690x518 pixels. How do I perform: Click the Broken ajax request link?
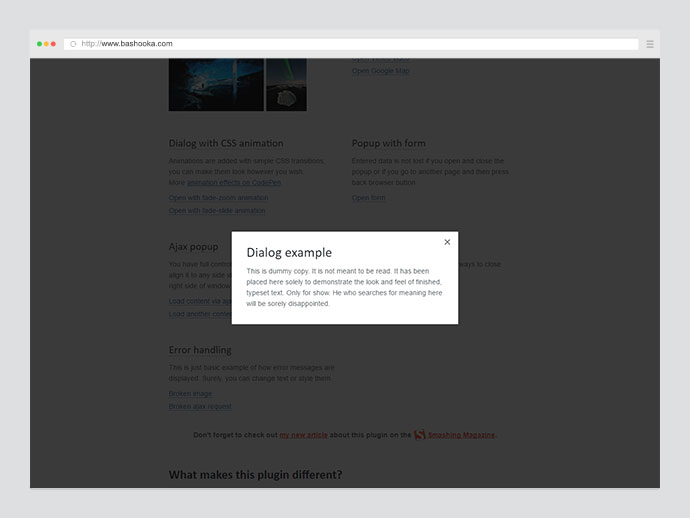(200, 406)
